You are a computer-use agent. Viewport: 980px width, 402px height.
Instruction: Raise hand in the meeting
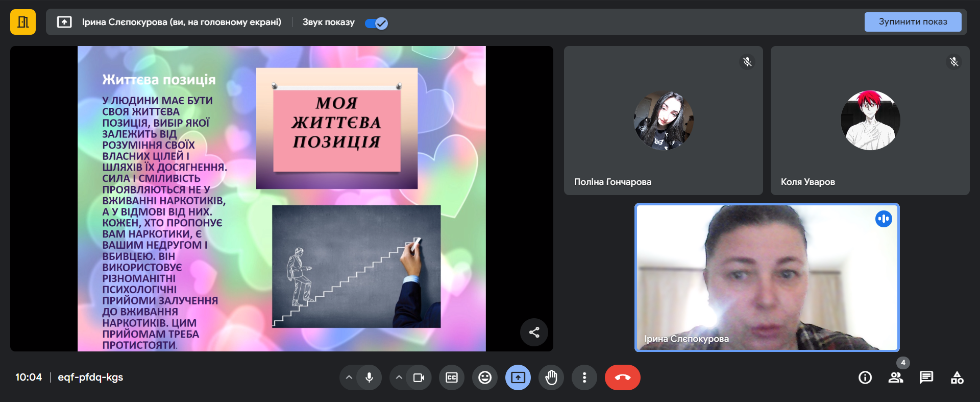tap(551, 377)
